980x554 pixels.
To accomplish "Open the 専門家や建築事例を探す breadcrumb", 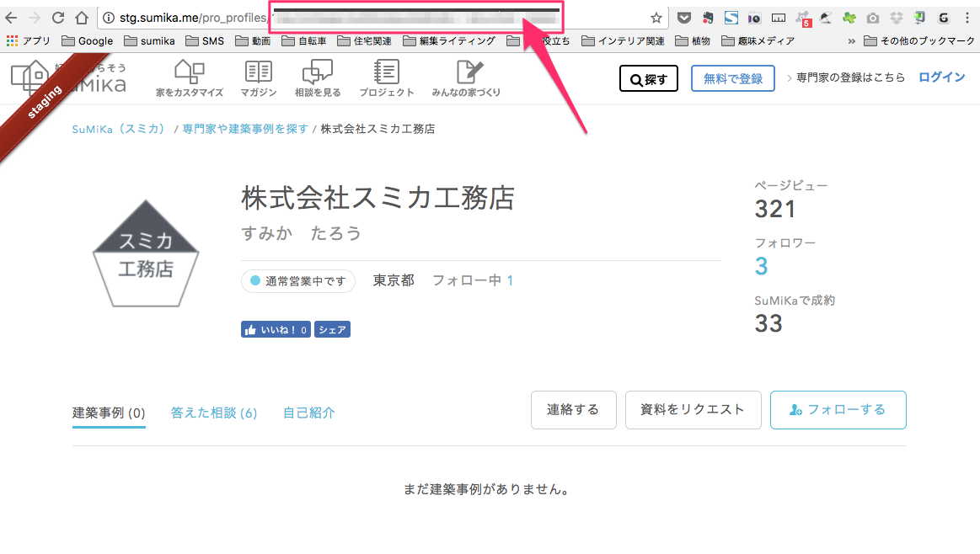I will coord(245,129).
